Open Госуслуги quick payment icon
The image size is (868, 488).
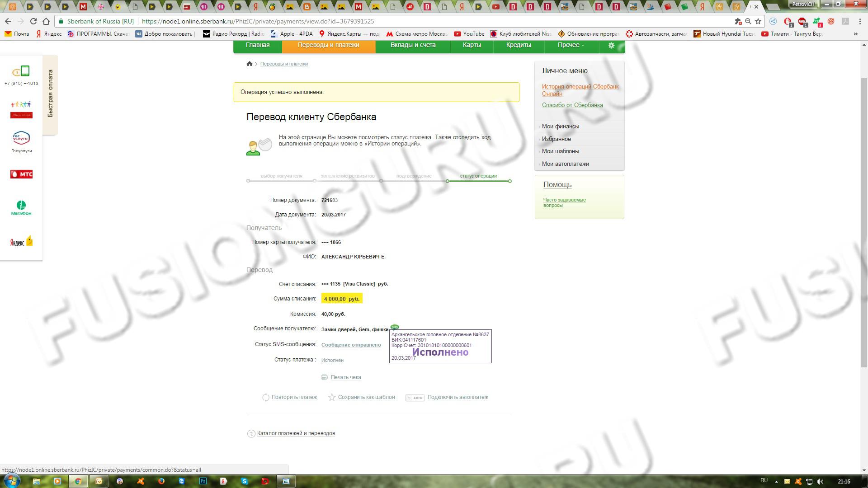tap(21, 138)
